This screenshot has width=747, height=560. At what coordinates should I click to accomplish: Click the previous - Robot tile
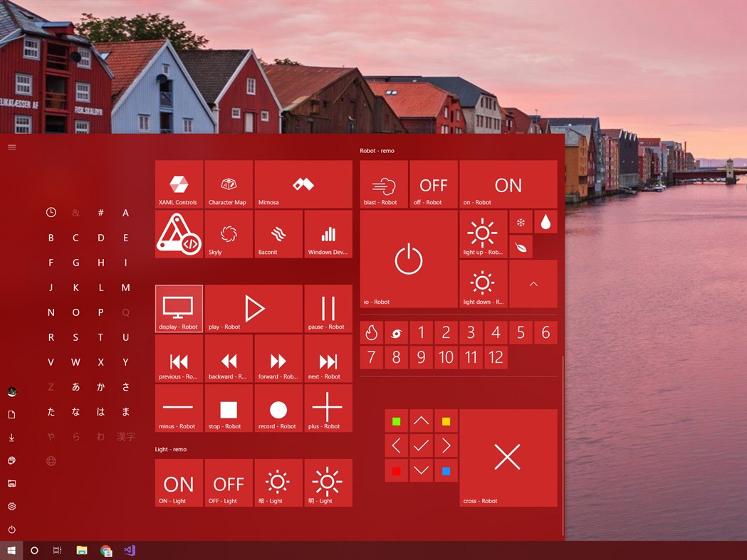pyautogui.click(x=179, y=358)
